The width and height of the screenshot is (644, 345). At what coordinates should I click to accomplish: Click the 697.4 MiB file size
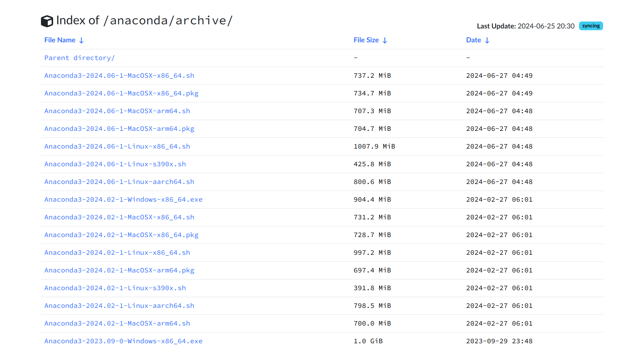point(373,270)
